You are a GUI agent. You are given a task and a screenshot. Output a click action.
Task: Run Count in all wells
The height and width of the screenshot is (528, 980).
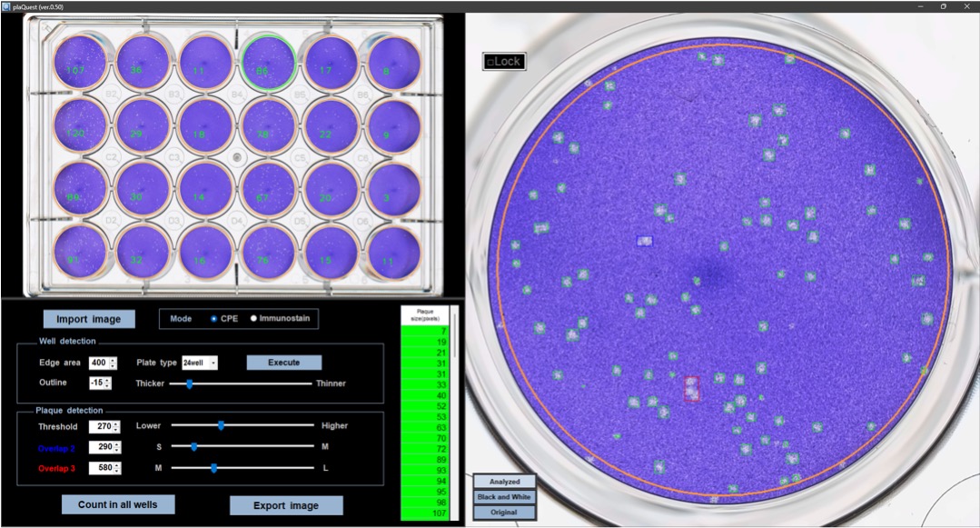[118, 504]
